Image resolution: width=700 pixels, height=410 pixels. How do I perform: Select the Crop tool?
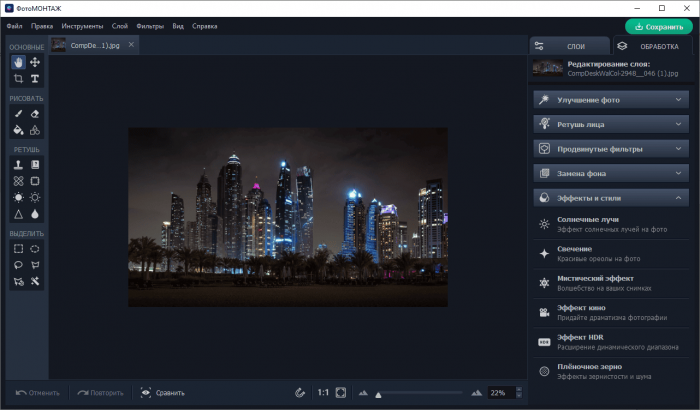click(x=18, y=78)
